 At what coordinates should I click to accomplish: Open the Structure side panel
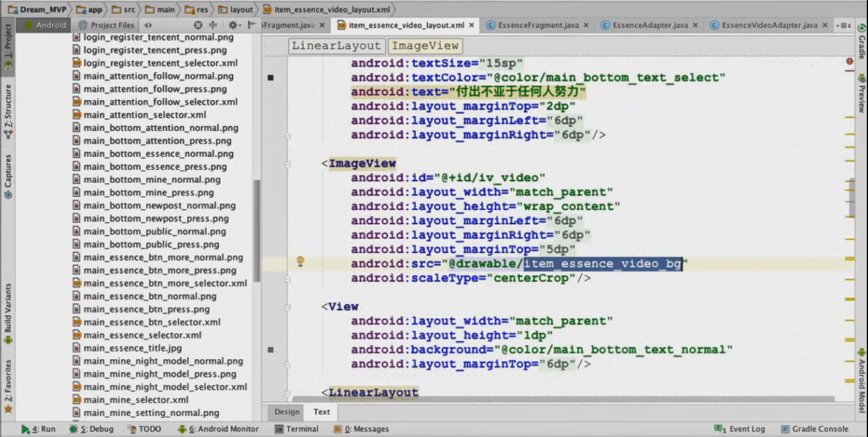coord(8,111)
